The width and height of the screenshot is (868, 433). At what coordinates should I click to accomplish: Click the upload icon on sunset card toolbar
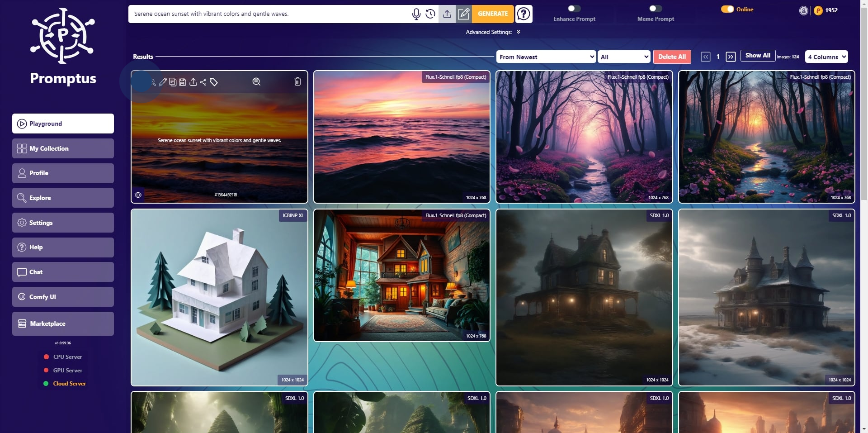click(x=193, y=82)
